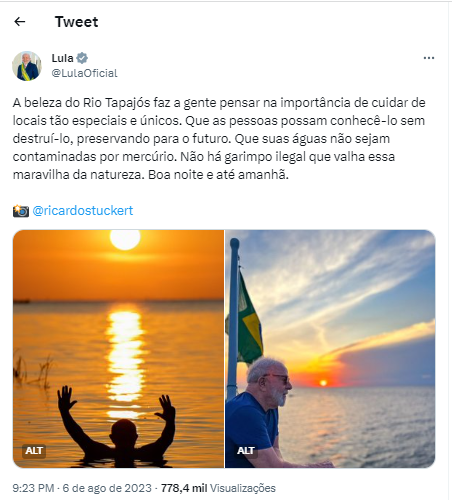Click the raised hands silhouette in left photo
This screenshot has height=500, width=452.
pos(117,425)
